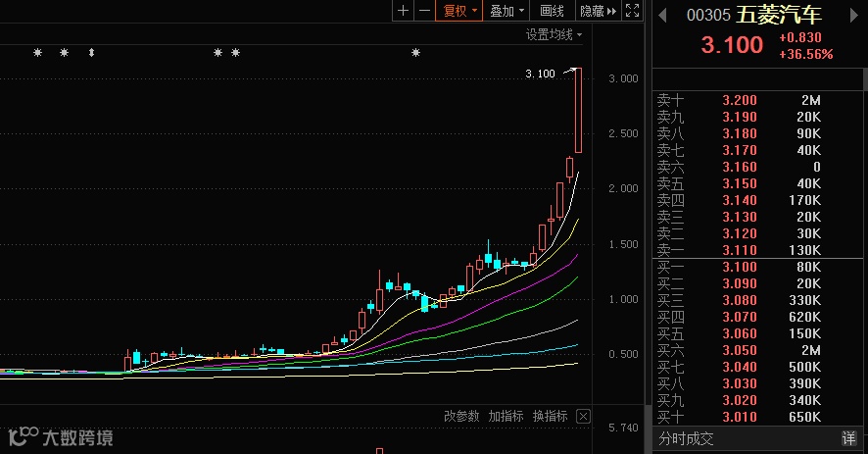
Task: Select 买五 bid price 3.060
Action: 740,333
